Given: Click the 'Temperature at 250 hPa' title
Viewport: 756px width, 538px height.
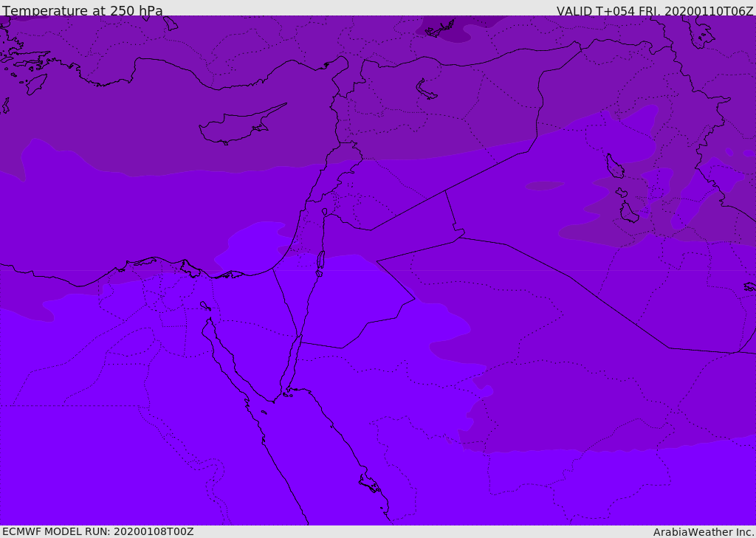Looking at the screenshot, I should (83, 10).
